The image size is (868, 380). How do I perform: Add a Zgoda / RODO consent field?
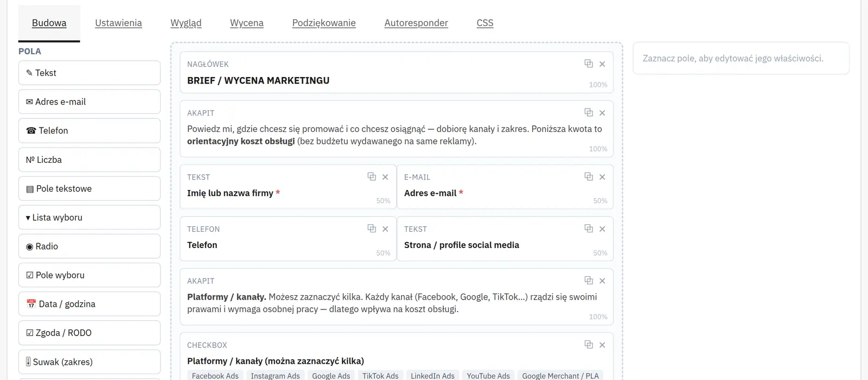90,333
